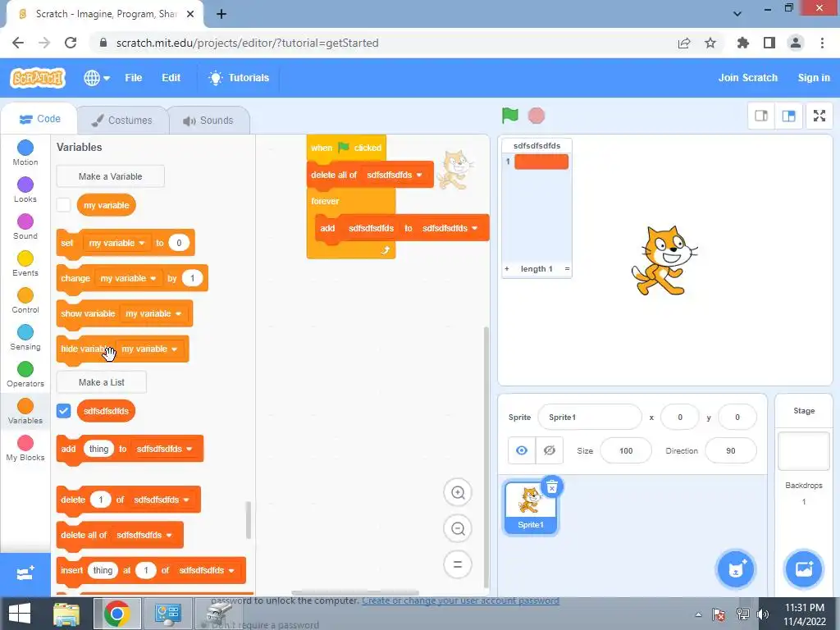Click the Make a Variable button

coord(111,176)
